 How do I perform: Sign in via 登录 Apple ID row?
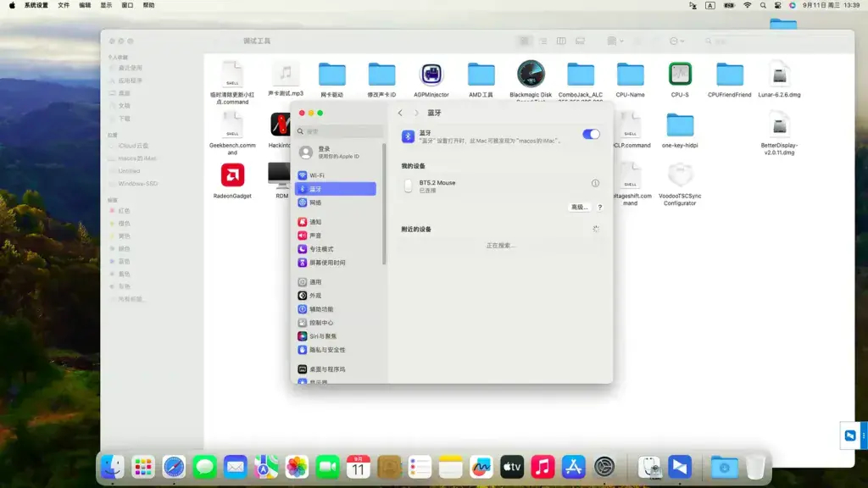[337, 152]
